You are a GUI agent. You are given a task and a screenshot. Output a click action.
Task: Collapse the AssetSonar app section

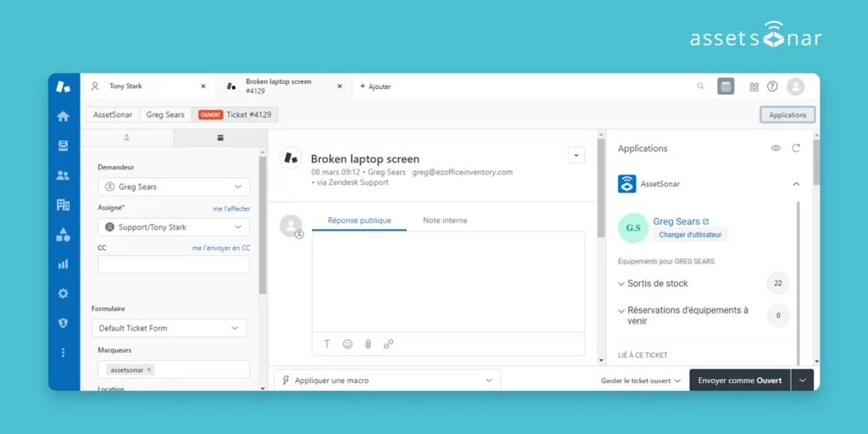pos(795,184)
